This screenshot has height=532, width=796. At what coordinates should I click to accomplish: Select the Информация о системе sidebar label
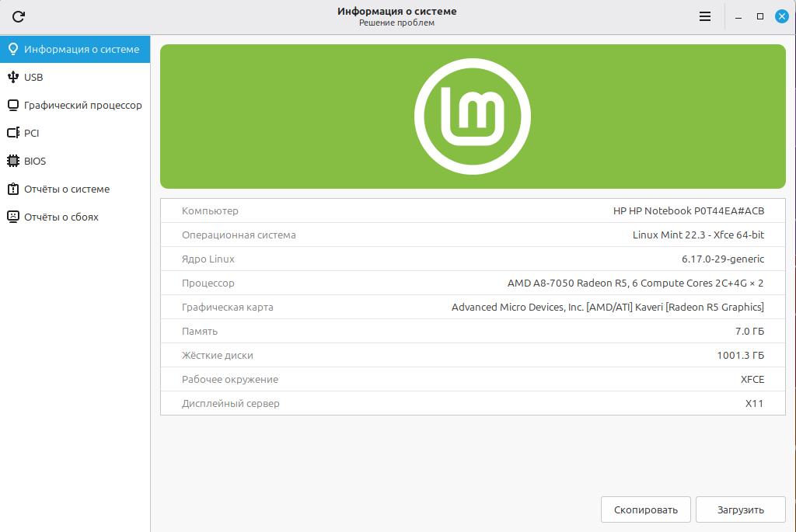click(82, 49)
